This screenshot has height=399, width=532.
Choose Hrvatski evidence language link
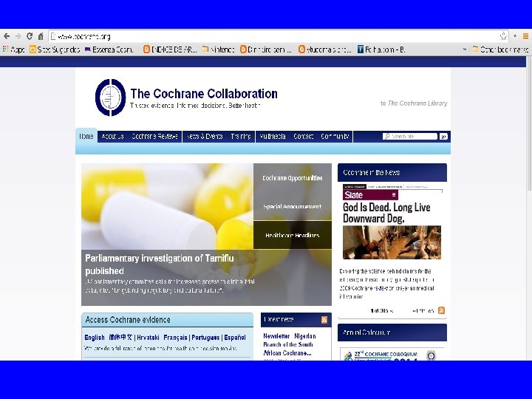point(148,338)
